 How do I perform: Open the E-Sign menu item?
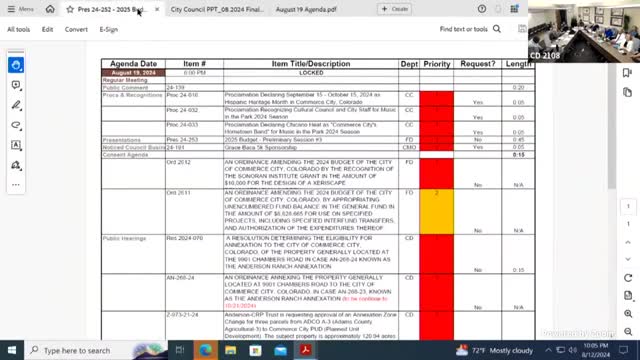coord(109,29)
